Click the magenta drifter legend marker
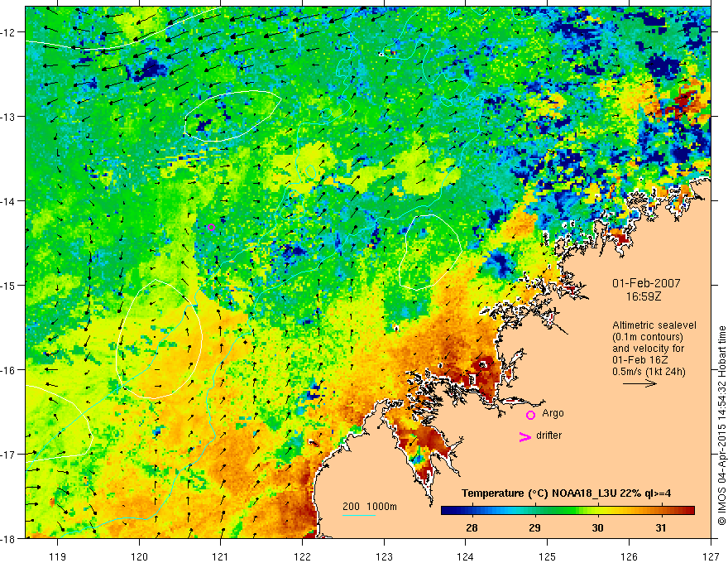Image resolution: width=728 pixels, height=563 pixels. pyautogui.click(x=525, y=436)
